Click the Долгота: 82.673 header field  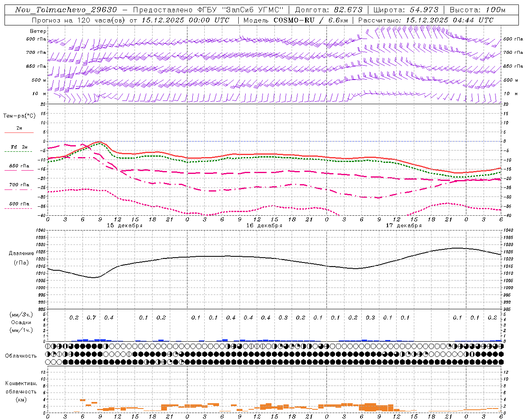[x=329, y=10]
